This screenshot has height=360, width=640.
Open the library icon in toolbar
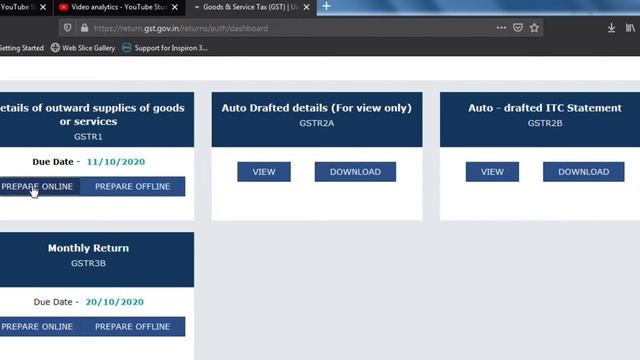(x=630, y=28)
